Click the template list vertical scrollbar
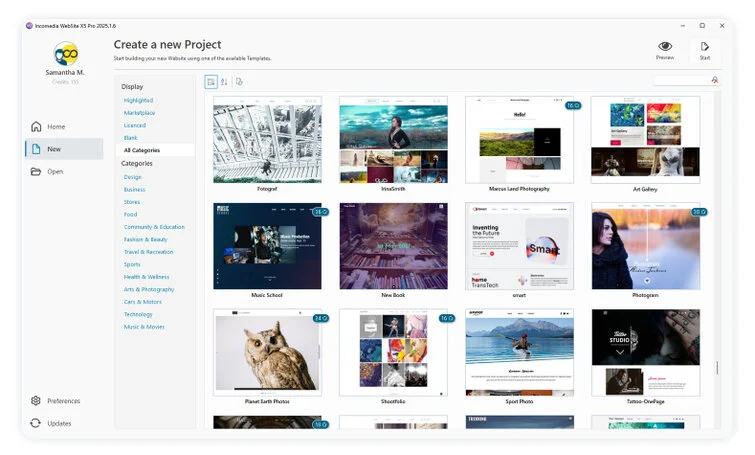The width and height of the screenshot is (755, 455). coord(716,366)
